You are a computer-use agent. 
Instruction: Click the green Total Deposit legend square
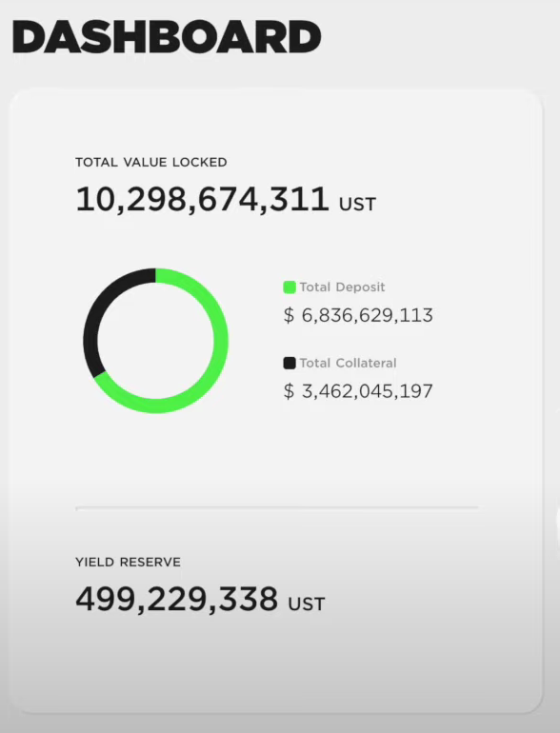(x=290, y=287)
